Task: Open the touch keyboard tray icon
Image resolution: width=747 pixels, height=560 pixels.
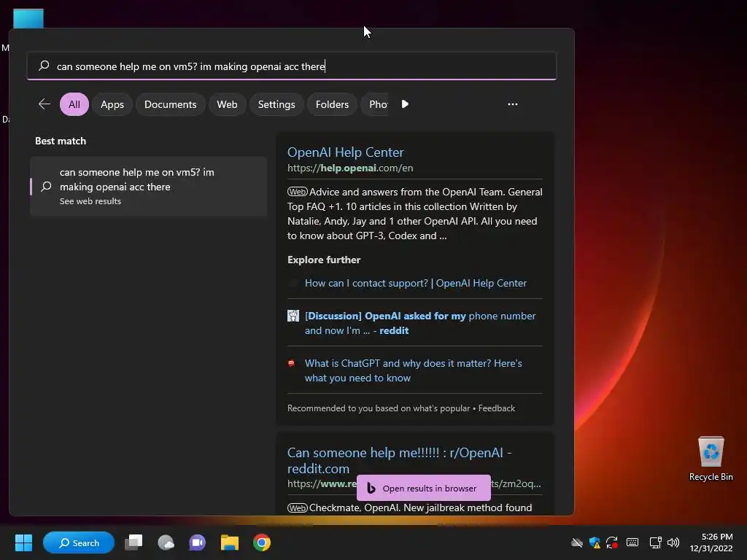Action: [632, 542]
